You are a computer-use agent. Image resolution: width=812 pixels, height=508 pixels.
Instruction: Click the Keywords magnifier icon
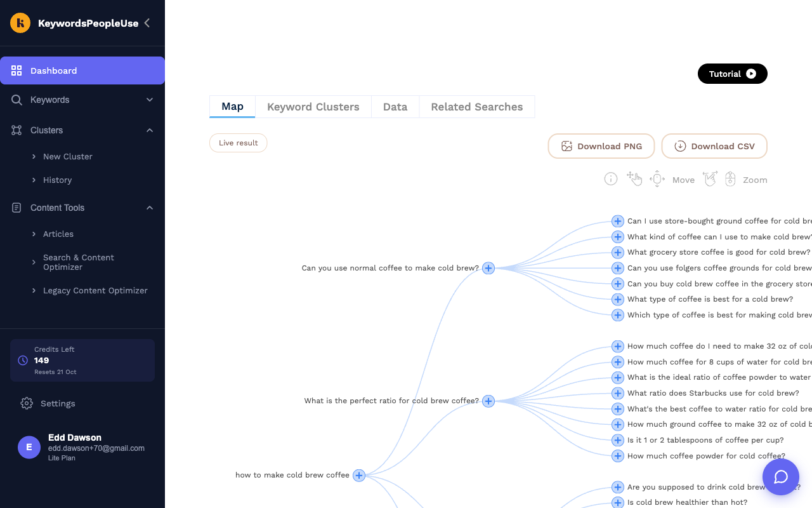pos(16,100)
